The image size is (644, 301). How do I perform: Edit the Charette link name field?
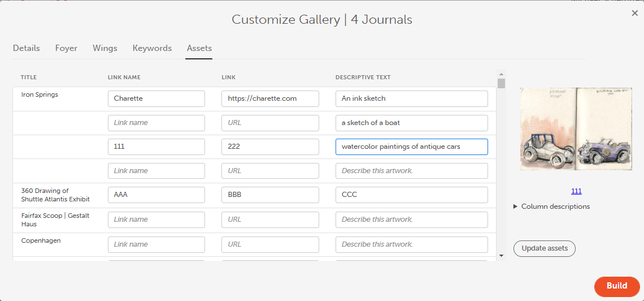[x=156, y=98]
